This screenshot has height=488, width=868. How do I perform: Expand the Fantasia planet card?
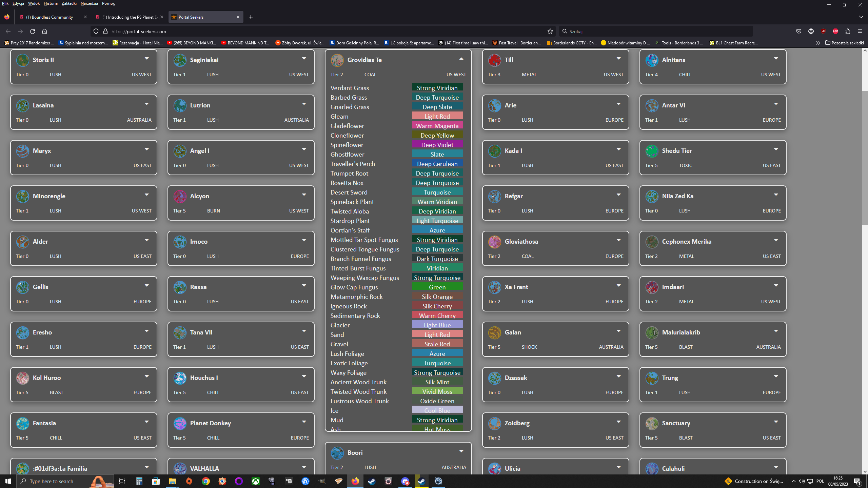tap(146, 422)
